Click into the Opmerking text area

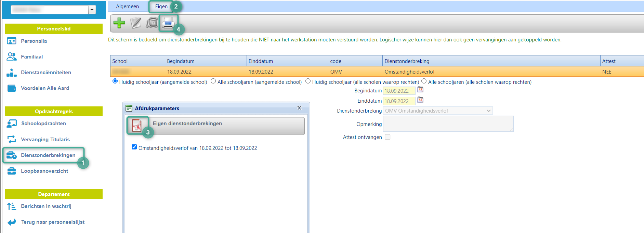click(448, 124)
